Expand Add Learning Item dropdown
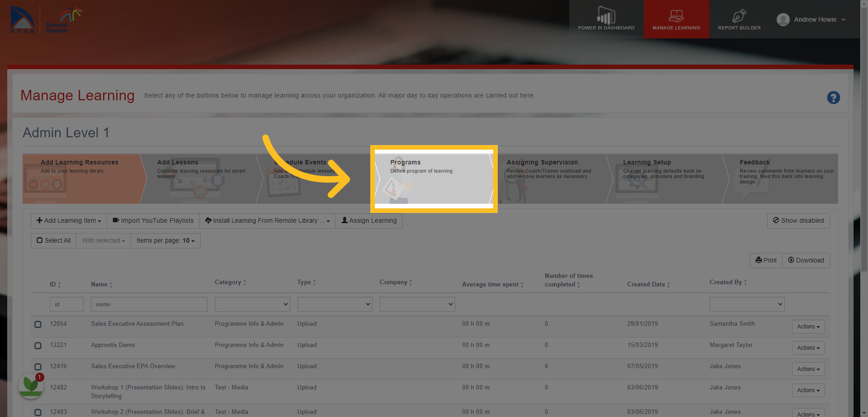The image size is (868, 417). pyautogui.click(x=69, y=220)
